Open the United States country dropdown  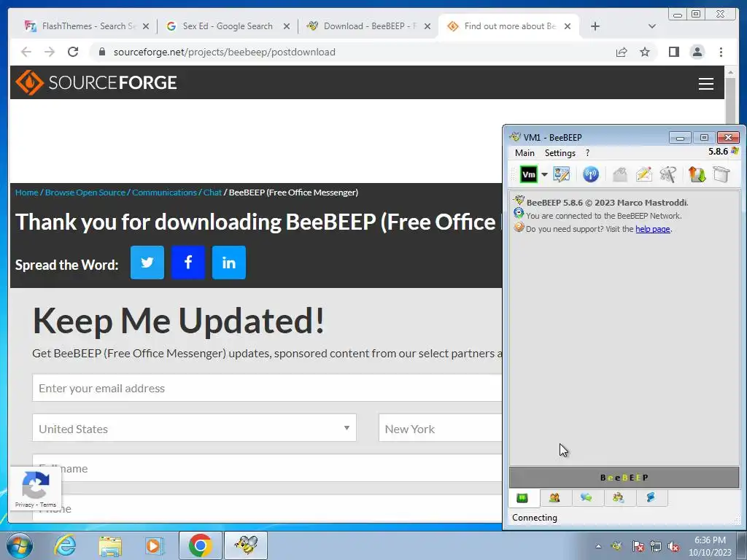(x=194, y=428)
